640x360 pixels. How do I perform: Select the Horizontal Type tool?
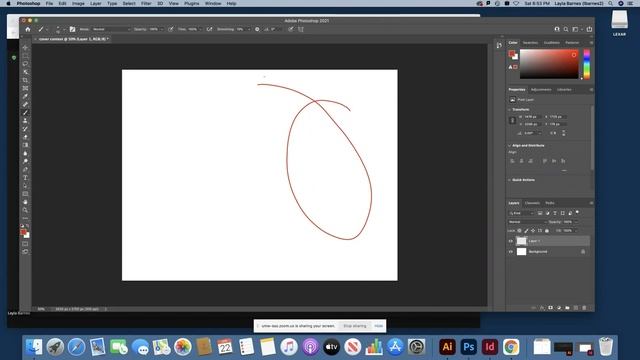pyautogui.click(x=25, y=178)
